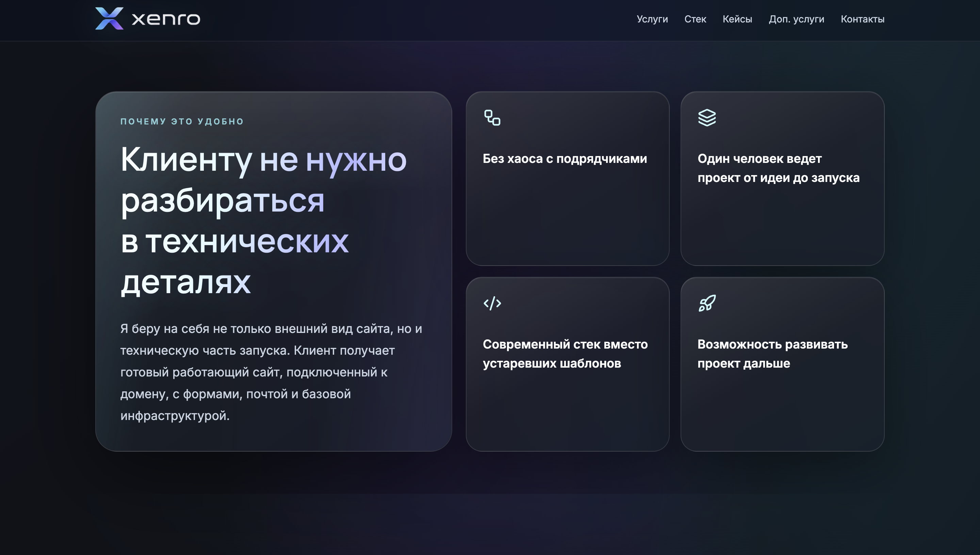This screenshot has width=980, height=555.
Task: Click the Я беру на себя paragraph
Action: [x=271, y=372]
